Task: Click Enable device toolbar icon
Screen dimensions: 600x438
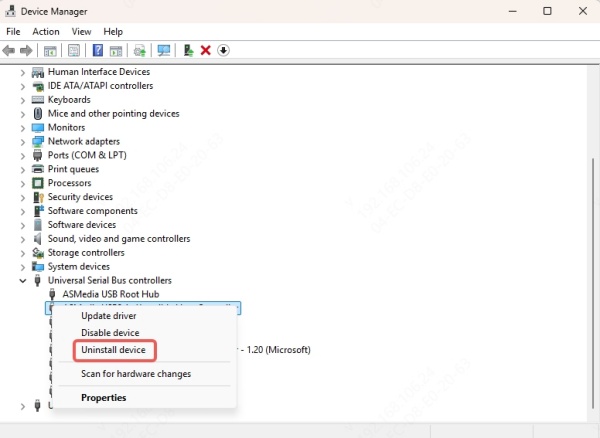Action: click(188, 50)
